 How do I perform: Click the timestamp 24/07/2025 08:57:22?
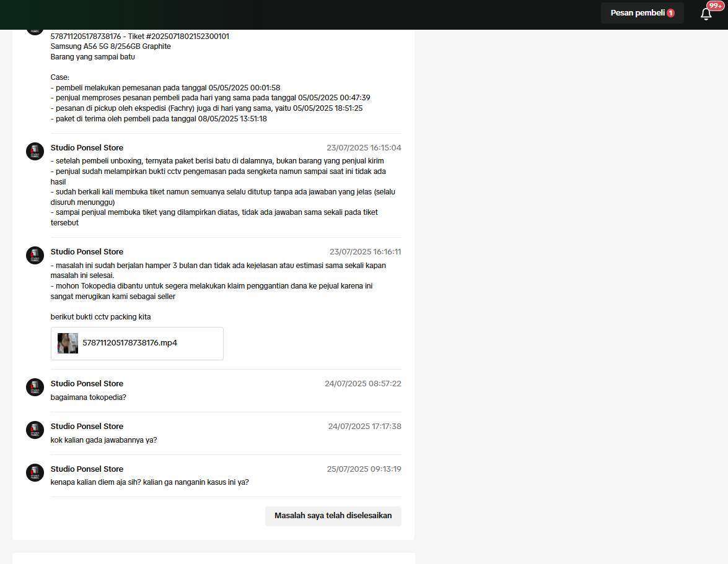point(362,384)
